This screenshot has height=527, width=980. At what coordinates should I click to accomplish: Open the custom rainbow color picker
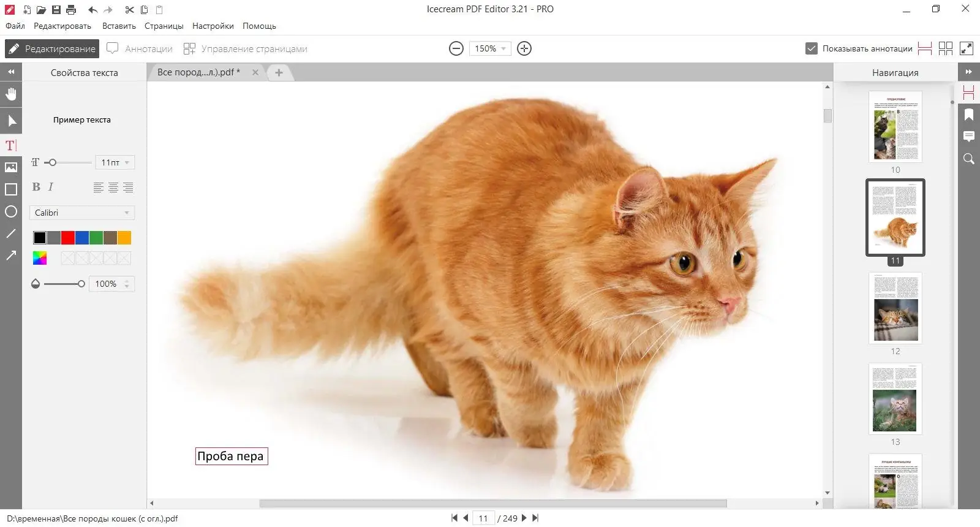(40, 258)
